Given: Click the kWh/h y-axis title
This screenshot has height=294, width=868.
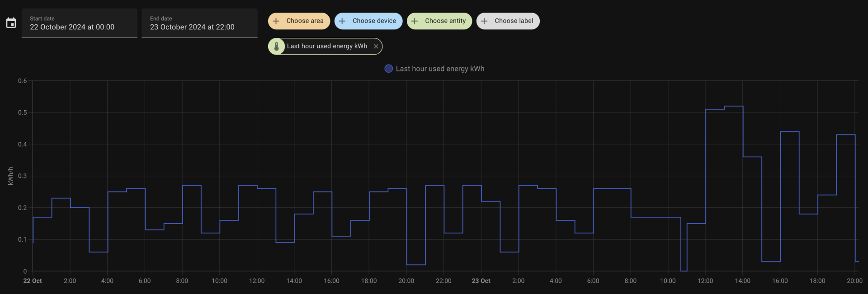Looking at the screenshot, I should point(10,176).
